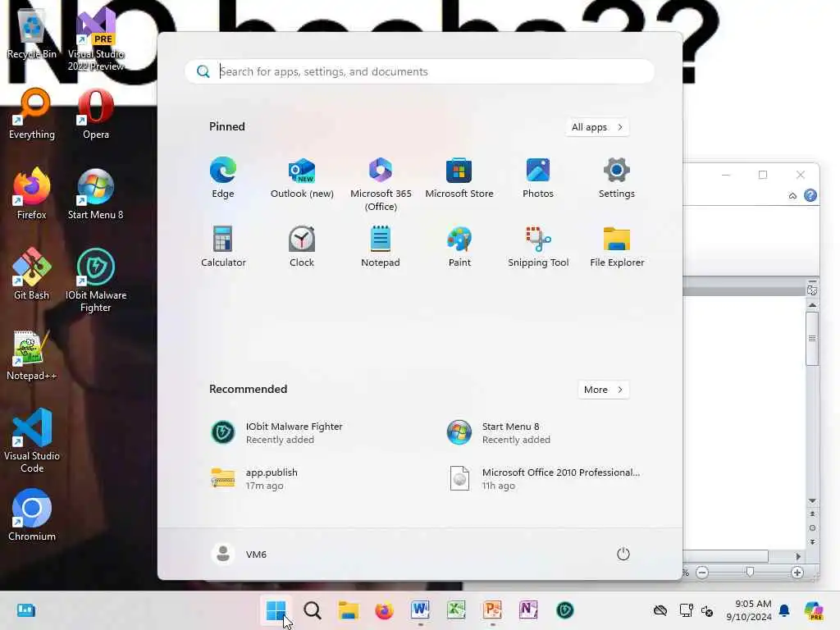Screen dimensions: 840x630
Task: Open Firefox from taskbar
Action: tap(384, 609)
